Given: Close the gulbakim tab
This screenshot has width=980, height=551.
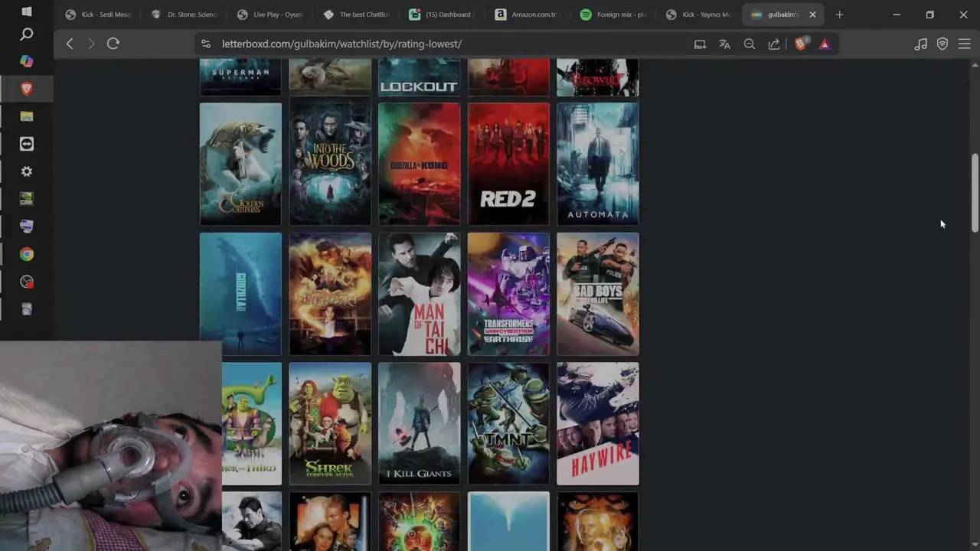Looking at the screenshot, I should (x=812, y=15).
